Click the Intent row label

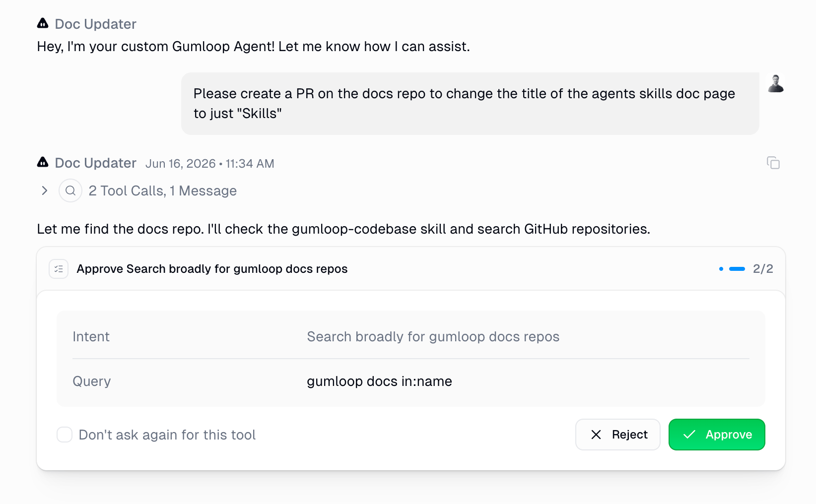pyautogui.click(x=91, y=336)
